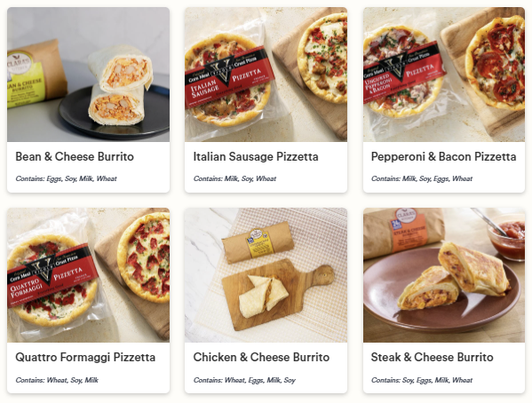Viewport: 532px width, 403px height.
Task: Select allergen text under Quattro Formaggi Pizzetta
Action: point(57,380)
